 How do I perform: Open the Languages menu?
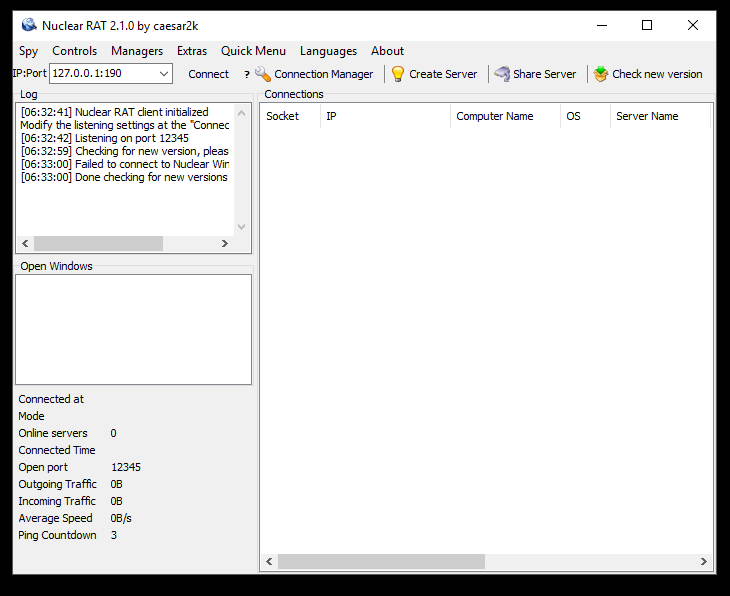(x=328, y=51)
